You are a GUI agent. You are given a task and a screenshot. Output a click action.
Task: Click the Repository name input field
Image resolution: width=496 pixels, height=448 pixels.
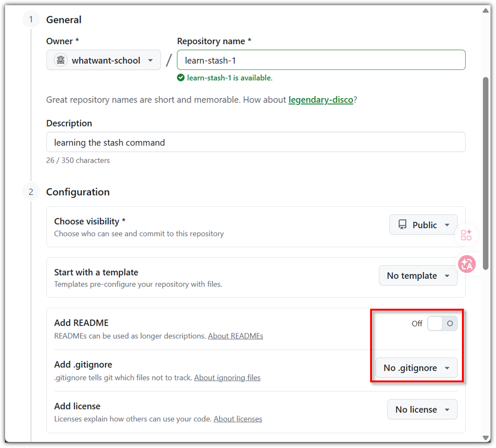tap(321, 60)
